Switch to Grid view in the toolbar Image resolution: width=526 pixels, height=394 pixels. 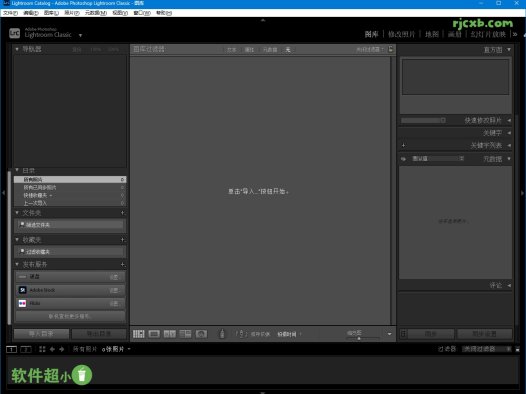[139, 334]
